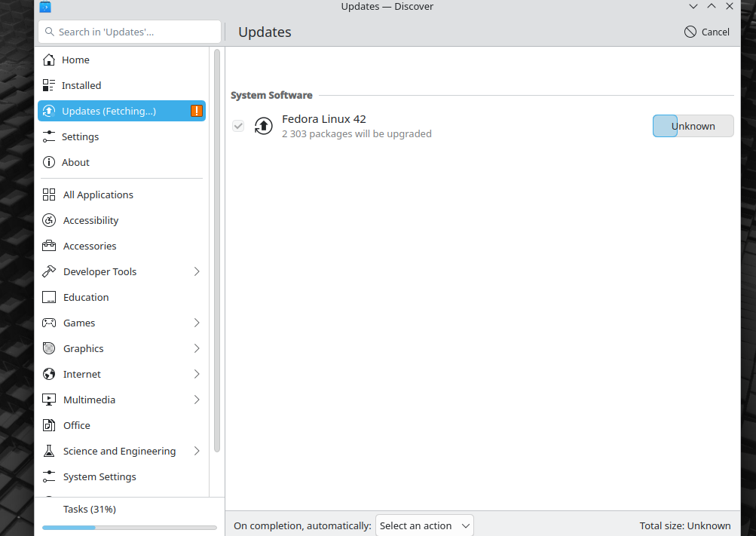The width and height of the screenshot is (756, 536).
Task: Click the 'Total size: Unknown' label
Action: (684, 525)
